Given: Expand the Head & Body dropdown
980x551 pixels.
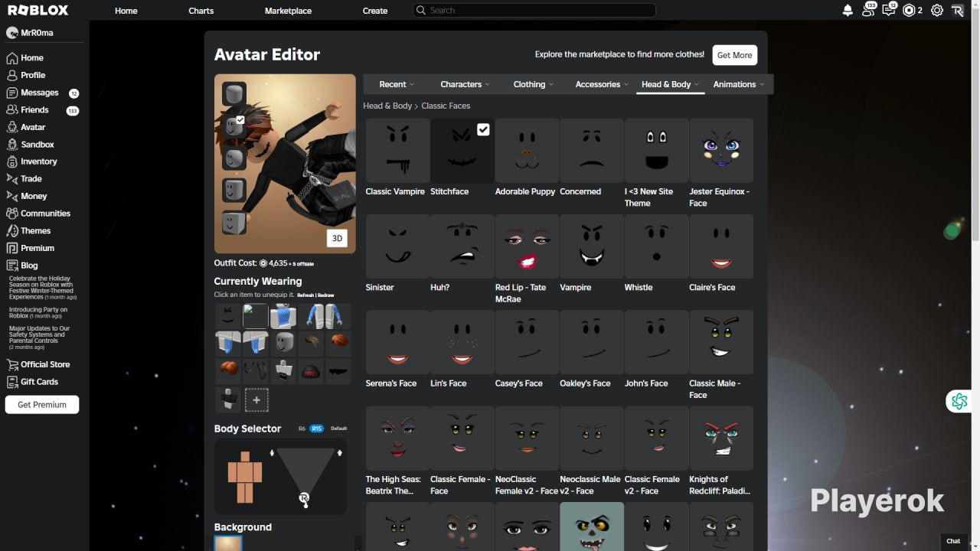Looking at the screenshot, I should pos(671,84).
